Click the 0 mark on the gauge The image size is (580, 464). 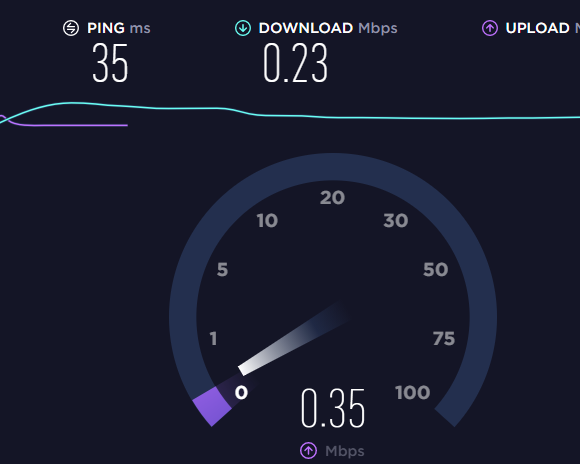(241, 393)
